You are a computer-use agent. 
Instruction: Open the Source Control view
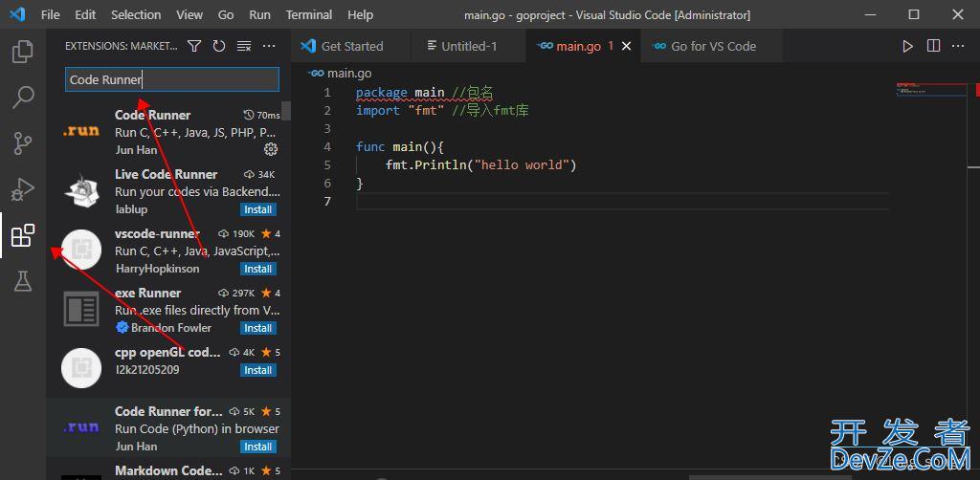[23, 142]
